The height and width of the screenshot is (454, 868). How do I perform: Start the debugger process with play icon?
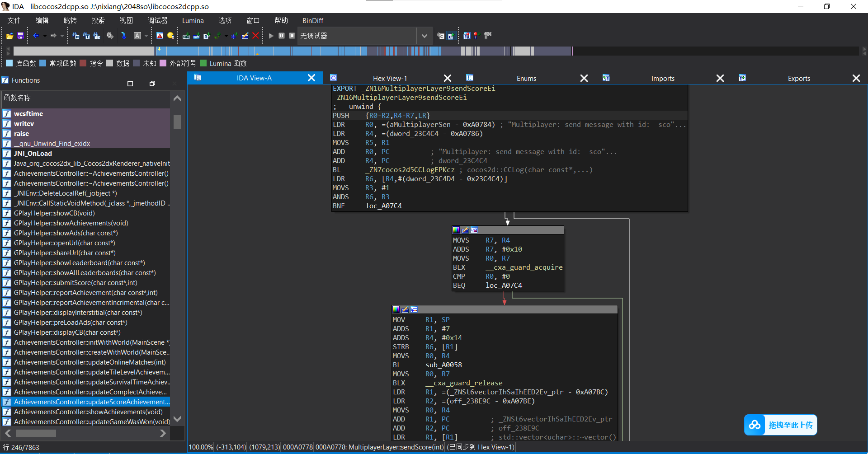[x=271, y=36]
